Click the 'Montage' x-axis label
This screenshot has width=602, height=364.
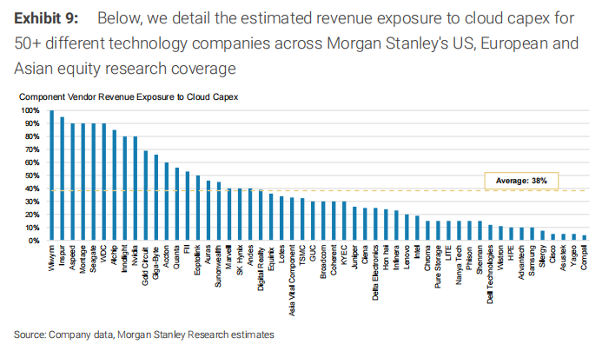pos(83,259)
